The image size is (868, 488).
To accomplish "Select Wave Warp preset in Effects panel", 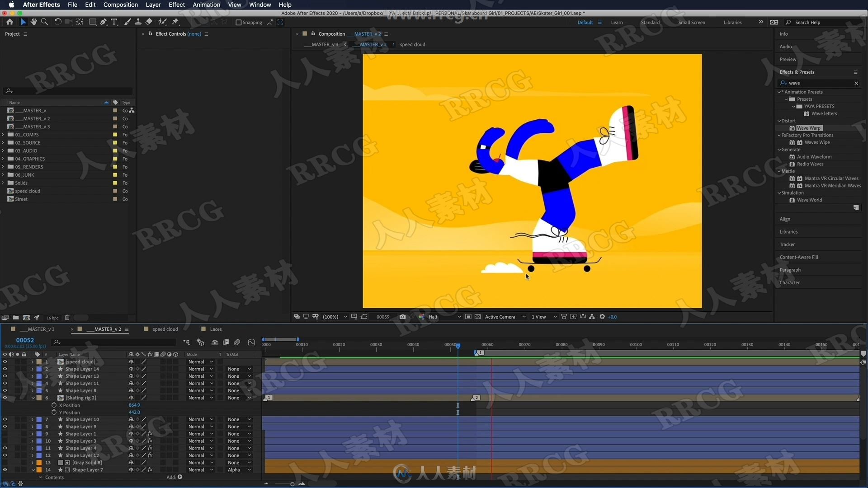I will pos(809,127).
